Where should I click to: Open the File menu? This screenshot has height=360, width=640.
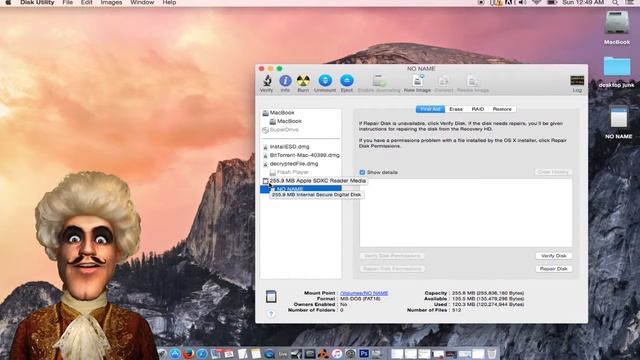coord(68,3)
